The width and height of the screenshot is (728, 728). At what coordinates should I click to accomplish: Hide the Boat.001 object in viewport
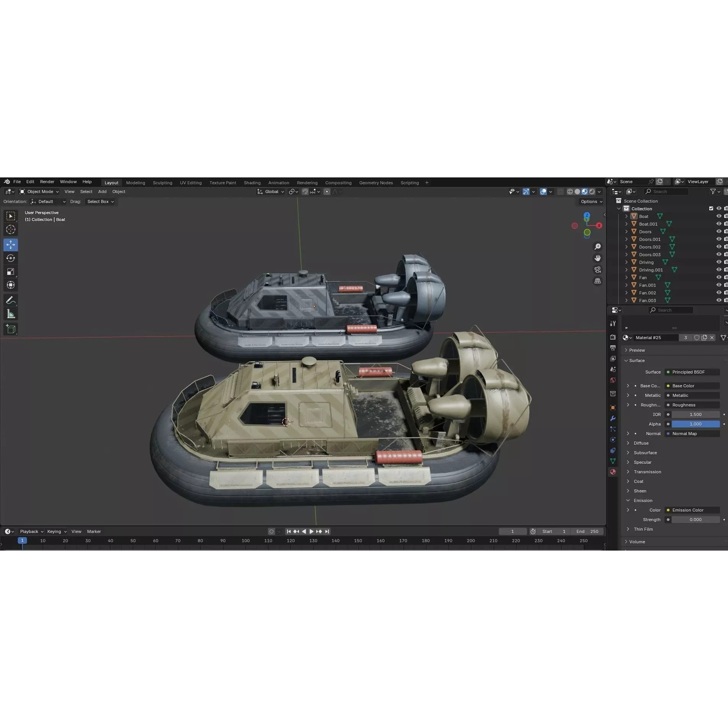[x=719, y=224]
